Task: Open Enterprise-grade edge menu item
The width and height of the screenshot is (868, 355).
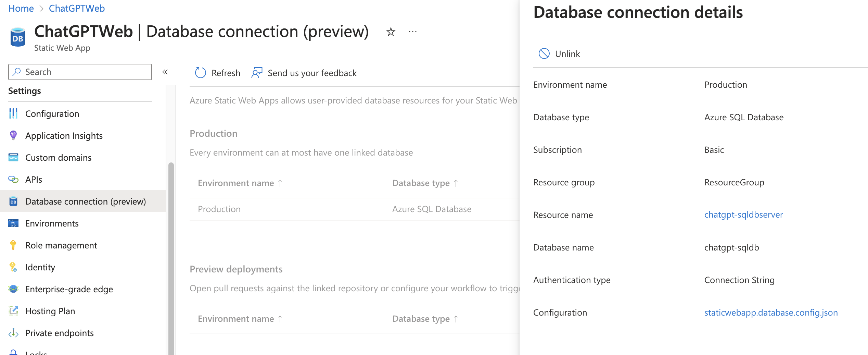Action: coord(83,289)
